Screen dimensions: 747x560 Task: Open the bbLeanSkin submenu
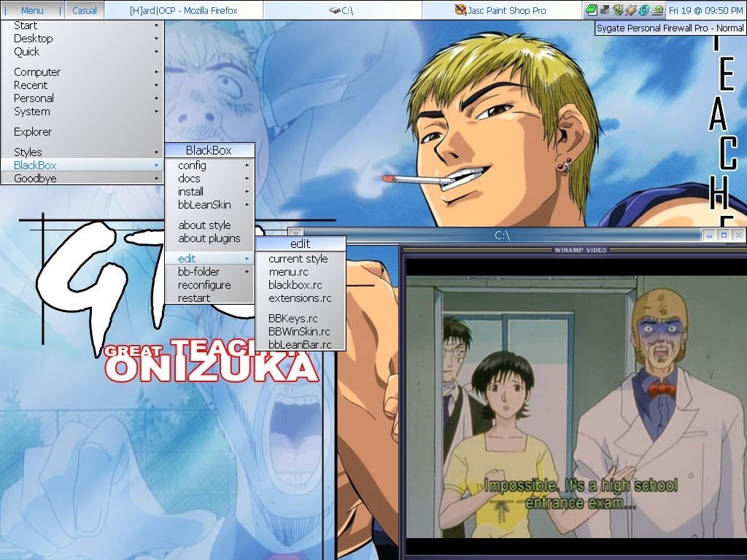209,205
